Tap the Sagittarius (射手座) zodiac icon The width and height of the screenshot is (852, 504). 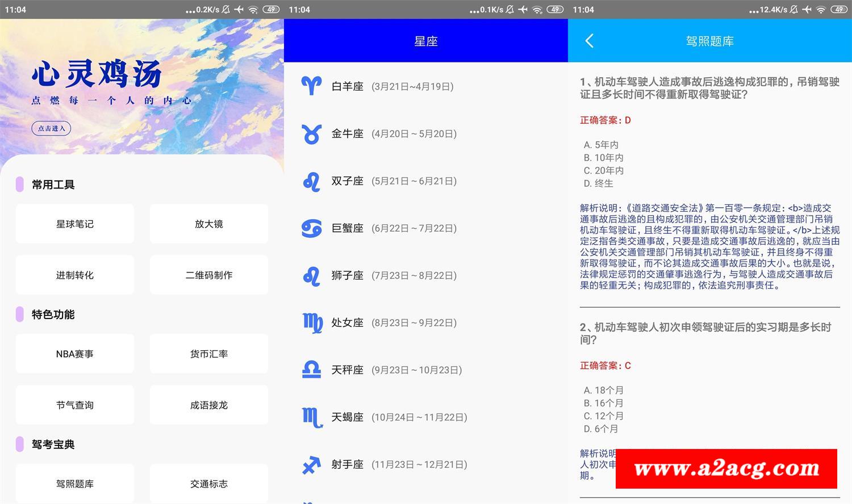[x=311, y=465]
